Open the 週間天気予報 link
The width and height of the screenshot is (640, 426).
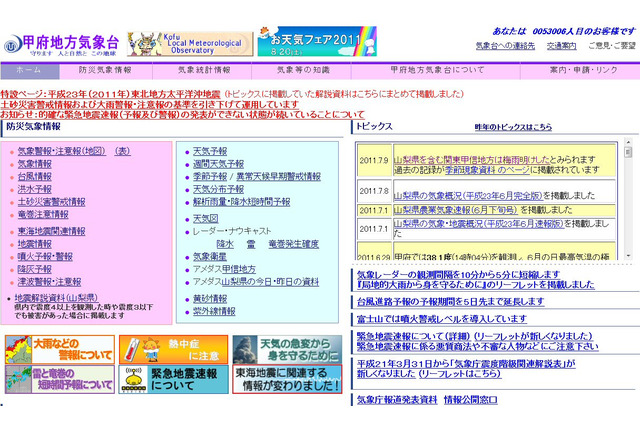point(217,163)
